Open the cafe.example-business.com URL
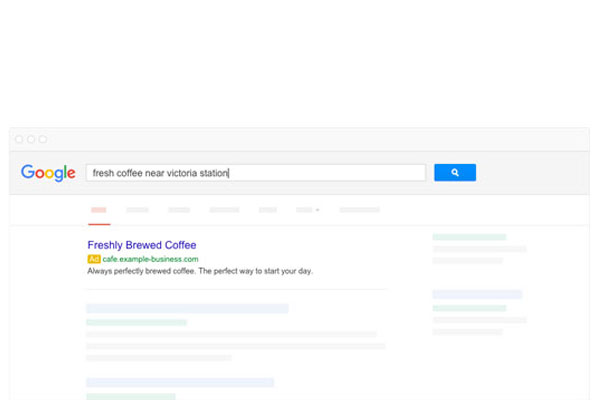Screen dimensions: 600x400 tap(150, 259)
